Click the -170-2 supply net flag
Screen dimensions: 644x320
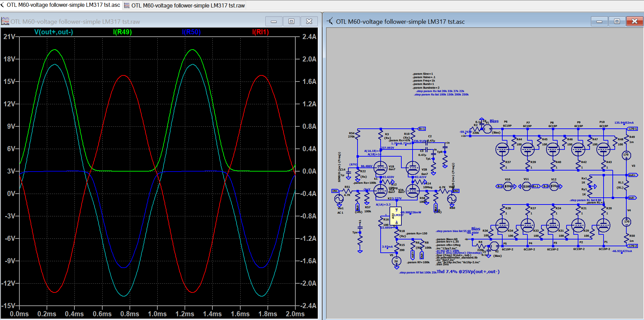(632, 246)
